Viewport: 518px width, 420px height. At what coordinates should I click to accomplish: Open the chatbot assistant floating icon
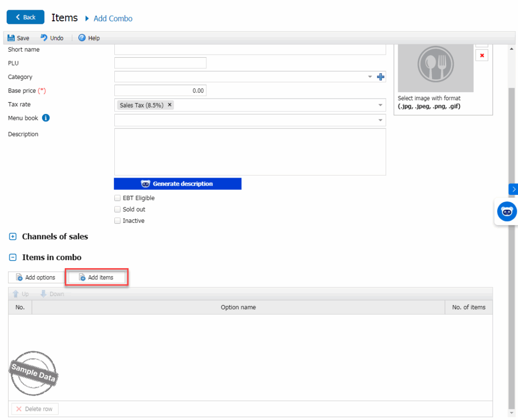(506, 212)
